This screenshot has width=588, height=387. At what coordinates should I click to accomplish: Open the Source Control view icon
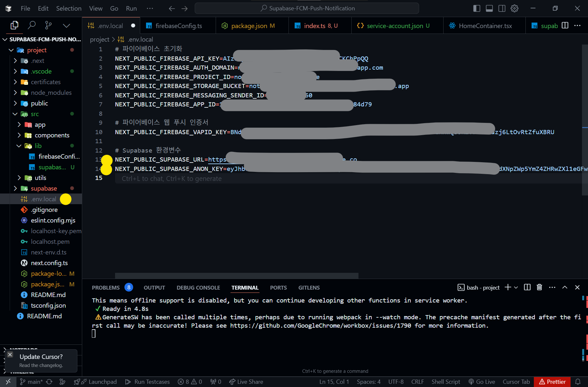48,25
